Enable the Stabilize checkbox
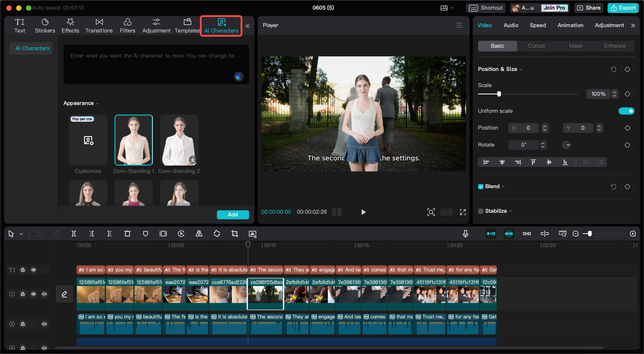Screen dimensions: 644x354 coord(480,211)
